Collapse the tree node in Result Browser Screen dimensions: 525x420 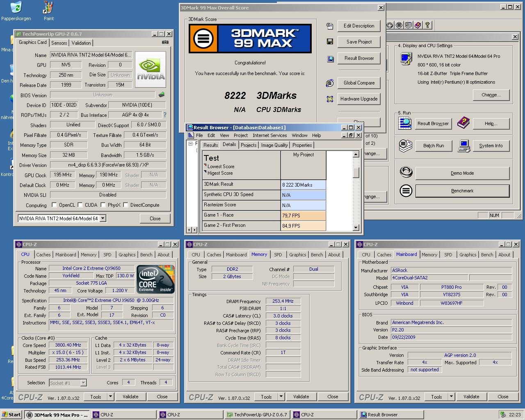click(x=190, y=144)
